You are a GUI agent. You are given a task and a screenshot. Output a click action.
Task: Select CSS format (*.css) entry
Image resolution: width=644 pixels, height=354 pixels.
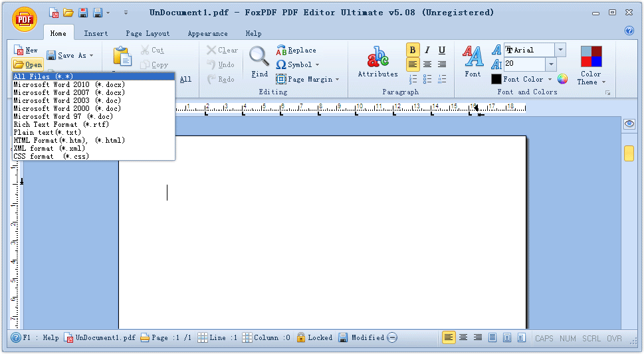[x=94, y=156]
